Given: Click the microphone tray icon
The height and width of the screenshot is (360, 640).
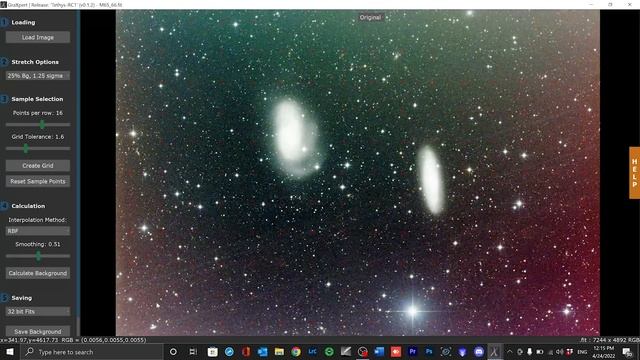Looking at the screenshot, I should pyautogui.click(x=529, y=352).
